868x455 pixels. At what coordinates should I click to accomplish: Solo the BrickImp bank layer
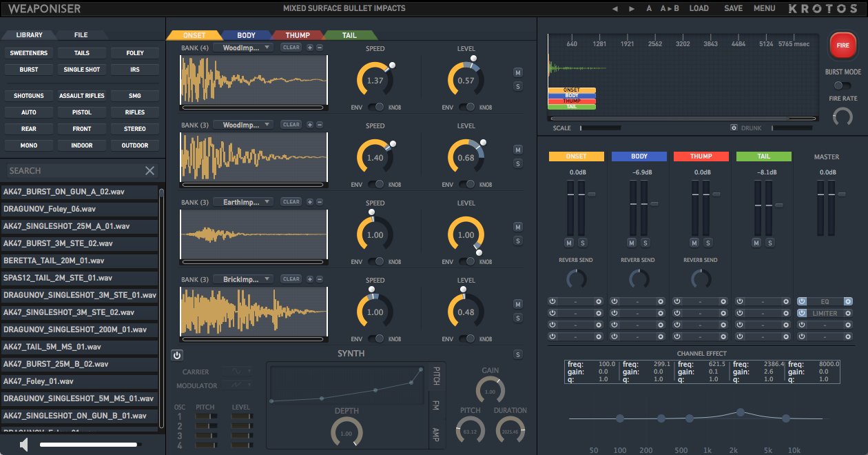[x=518, y=318]
